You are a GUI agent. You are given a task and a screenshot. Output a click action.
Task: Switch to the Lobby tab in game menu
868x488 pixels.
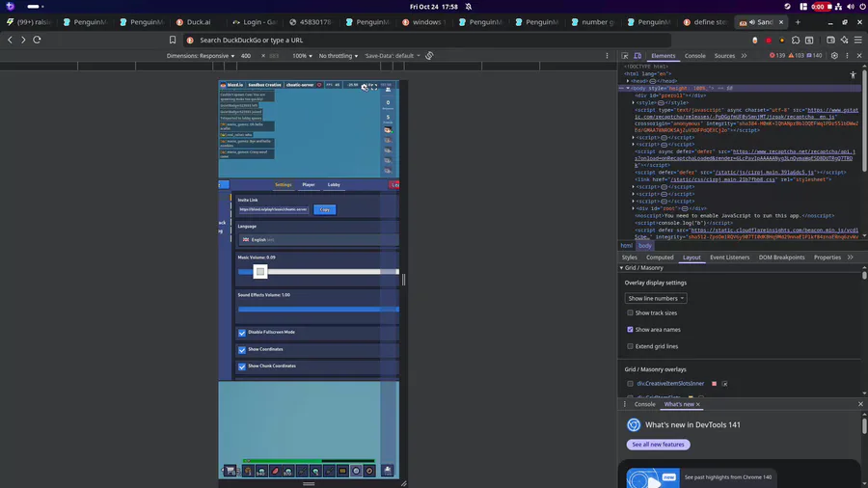(x=334, y=185)
